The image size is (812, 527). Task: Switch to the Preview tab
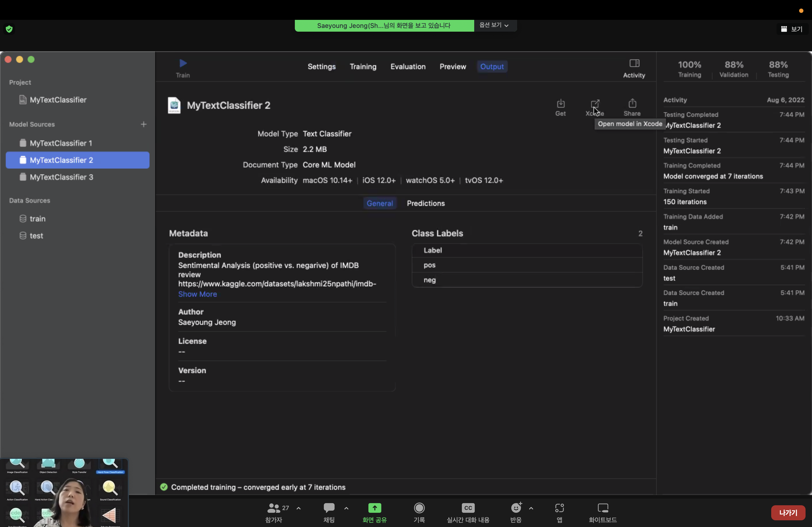453,67
